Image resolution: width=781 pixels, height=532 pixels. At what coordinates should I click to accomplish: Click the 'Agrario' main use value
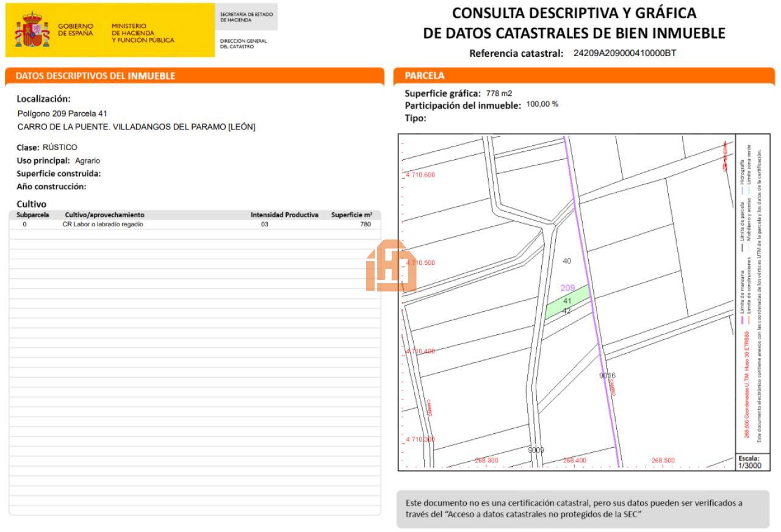pyautogui.click(x=87, y=161)
